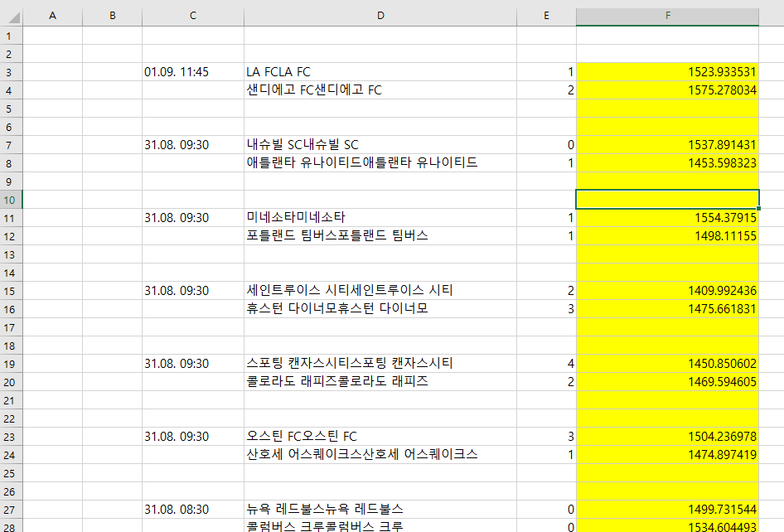Click the yellow cell showing 1453.598323
784x532 pixels.
(x=667, y=163)
